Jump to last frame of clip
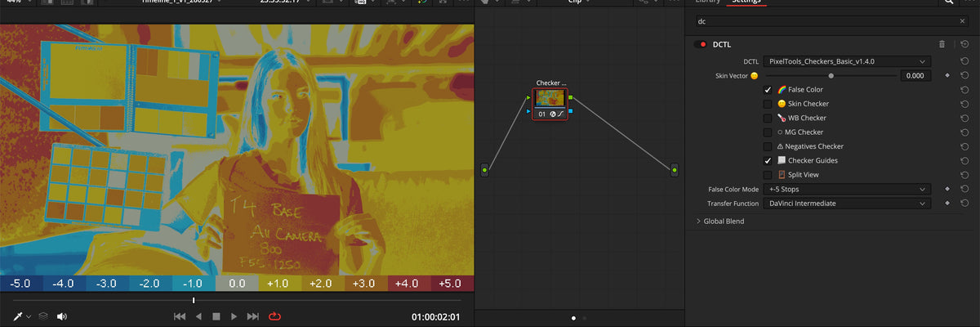 [x=252, y=316]
